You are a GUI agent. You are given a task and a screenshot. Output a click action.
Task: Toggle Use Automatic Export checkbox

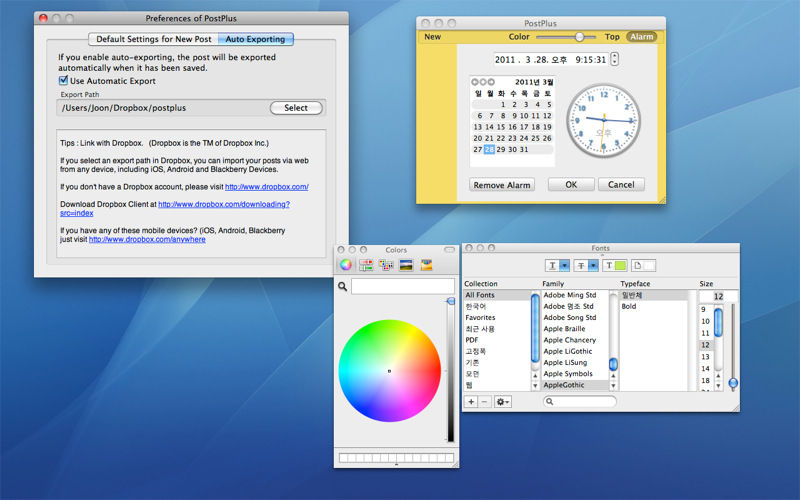tap(63, 81)
